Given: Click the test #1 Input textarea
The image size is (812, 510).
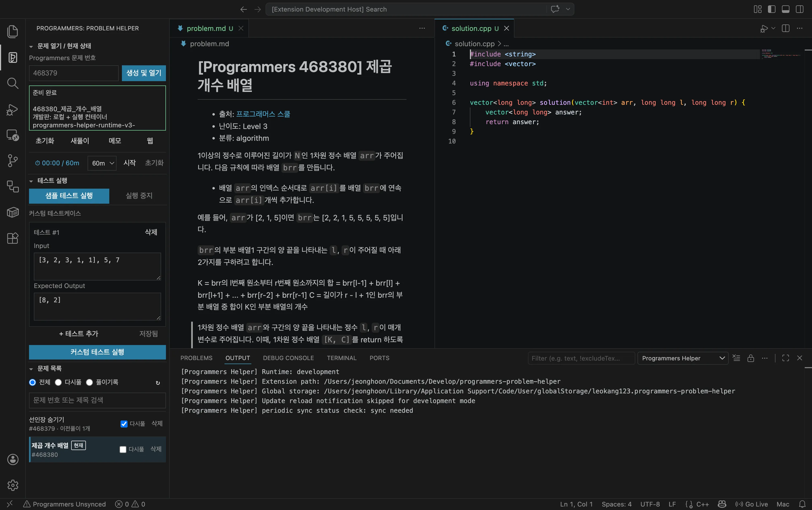Looking at the screenshot, I should pyautogui.click(x=97, y=267).
